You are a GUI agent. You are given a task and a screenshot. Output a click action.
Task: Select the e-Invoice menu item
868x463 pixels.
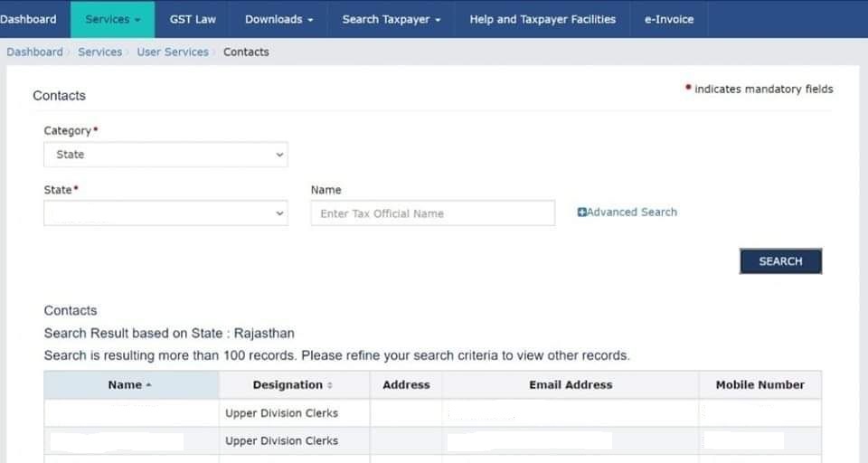coord(668,19)
